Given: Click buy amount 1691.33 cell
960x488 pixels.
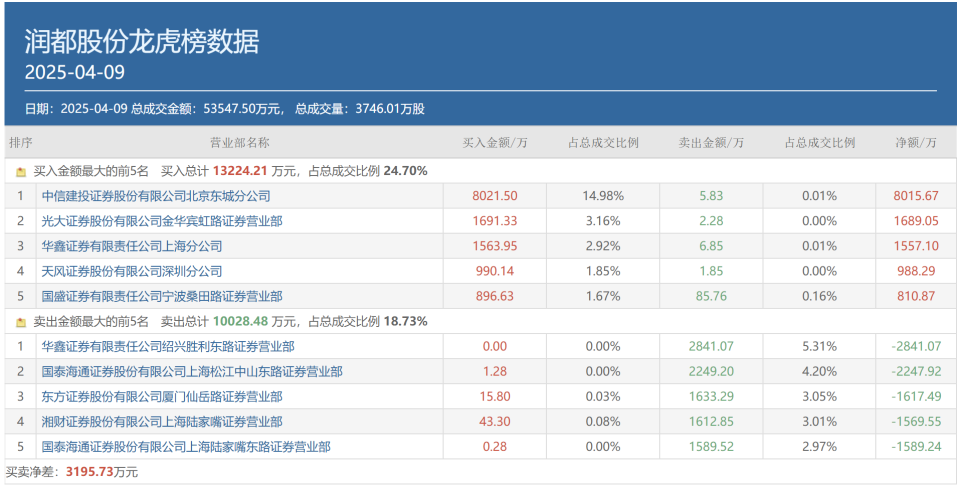Looking at the screenshot, I should pos(495,222).
